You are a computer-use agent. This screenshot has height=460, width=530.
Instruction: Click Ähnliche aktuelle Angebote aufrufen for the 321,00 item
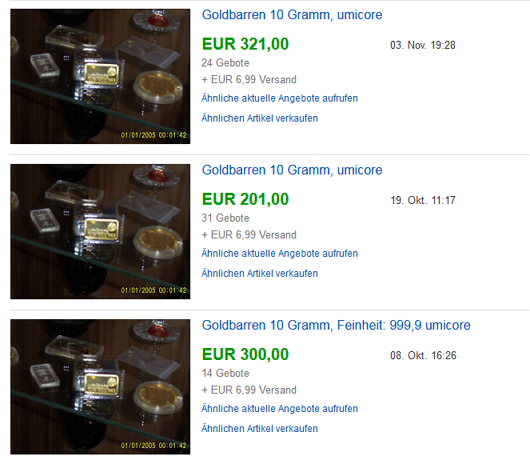(280, 98)
